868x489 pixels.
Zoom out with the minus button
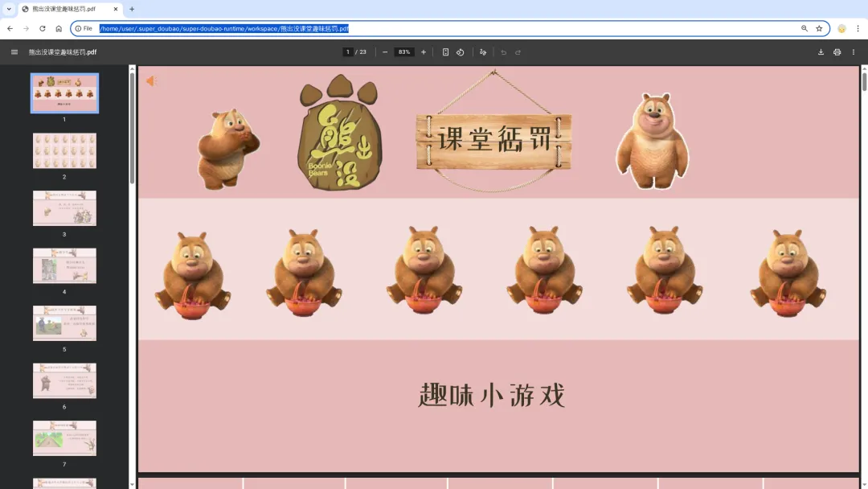coord(385,52)
